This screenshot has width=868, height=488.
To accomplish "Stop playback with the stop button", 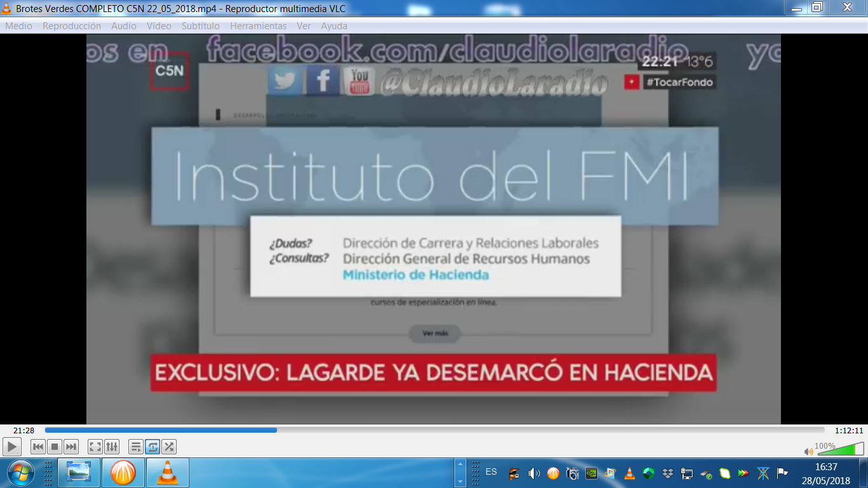I will pyautogui.click(x=55, y=447).
